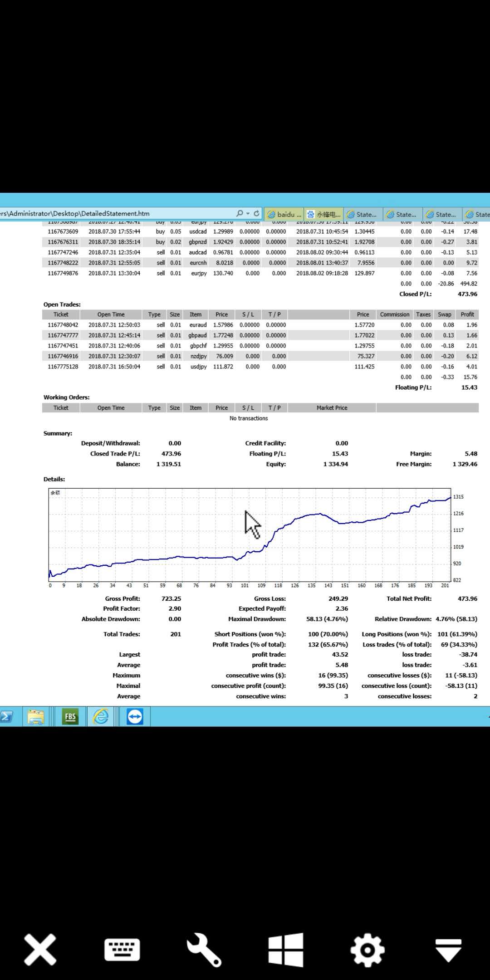Select open trade ticket 1167747777

coord(63,335)
